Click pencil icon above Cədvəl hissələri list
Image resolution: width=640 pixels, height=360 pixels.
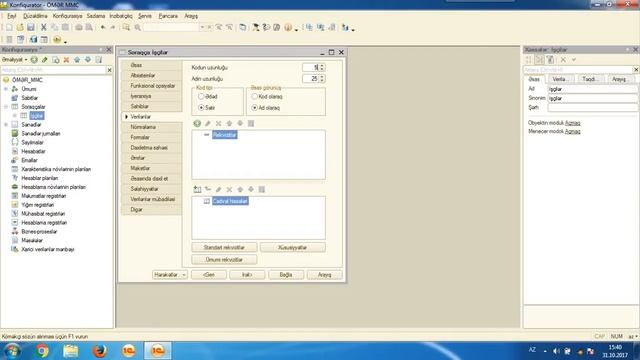(x=218, y=189)
